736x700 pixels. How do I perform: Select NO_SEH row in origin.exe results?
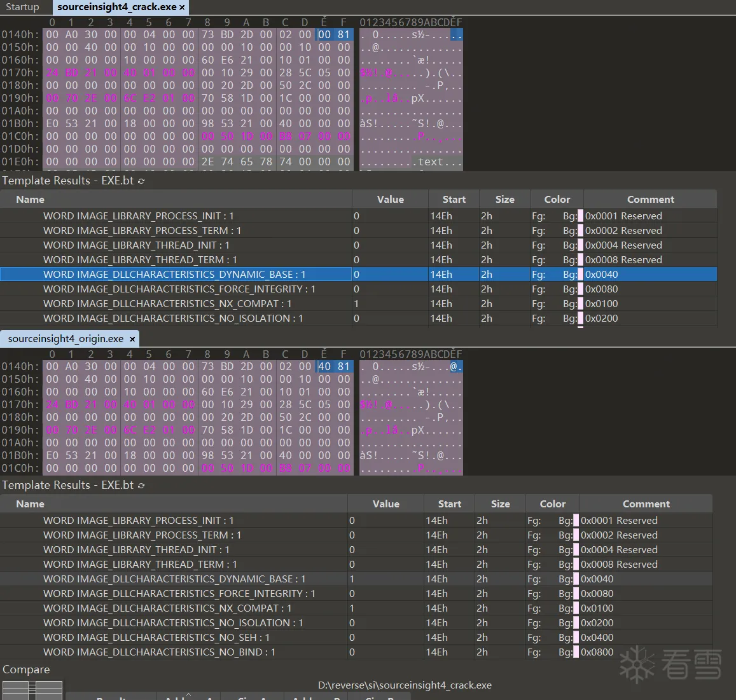tap(356, 637)
